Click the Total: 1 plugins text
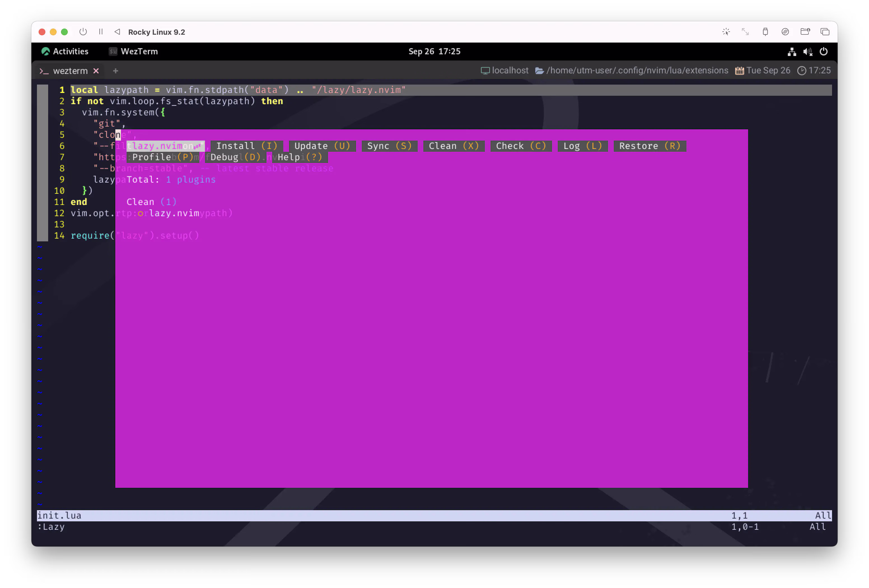The height and width of the screenshot is (588, 869). point(171,179)
